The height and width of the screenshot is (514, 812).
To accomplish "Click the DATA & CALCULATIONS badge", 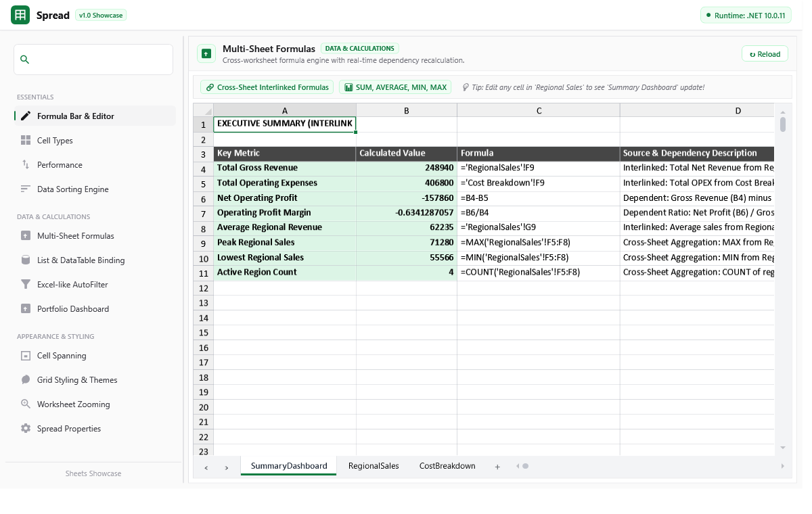I will click(x=359, y=49).
